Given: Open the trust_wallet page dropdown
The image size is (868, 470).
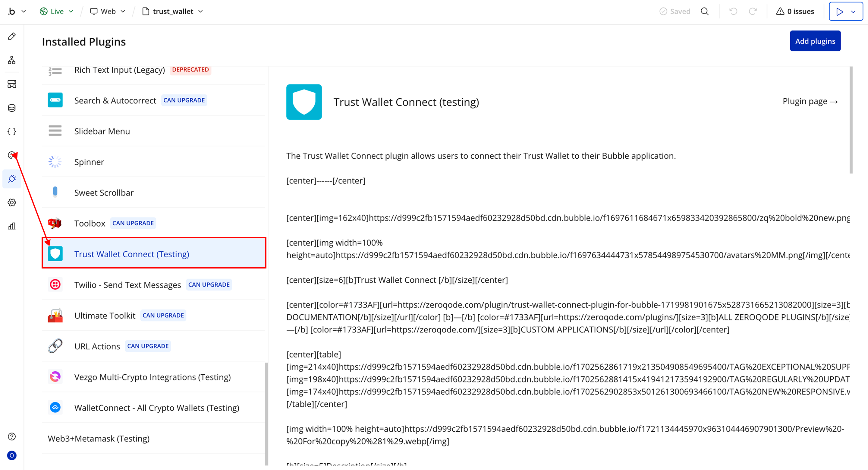Looking at the screenshot, I should pos(173,11).
